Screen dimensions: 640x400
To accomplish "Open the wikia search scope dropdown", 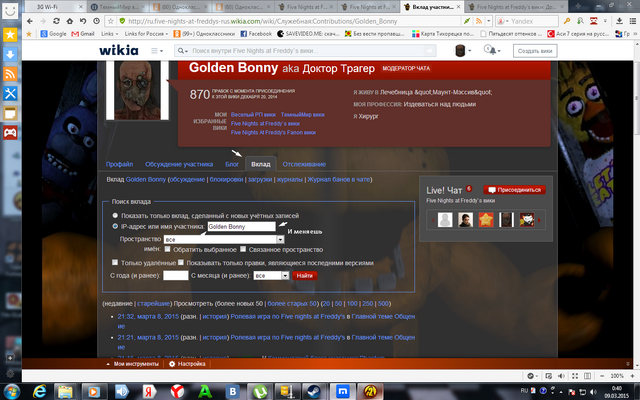I will (x=182, y=51).
